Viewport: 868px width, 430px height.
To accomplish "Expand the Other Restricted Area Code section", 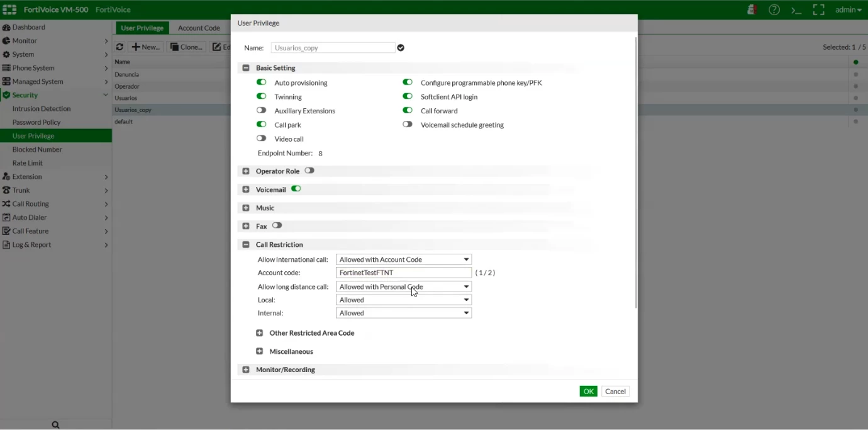I will pyautogui.click(x=259, y=333).
